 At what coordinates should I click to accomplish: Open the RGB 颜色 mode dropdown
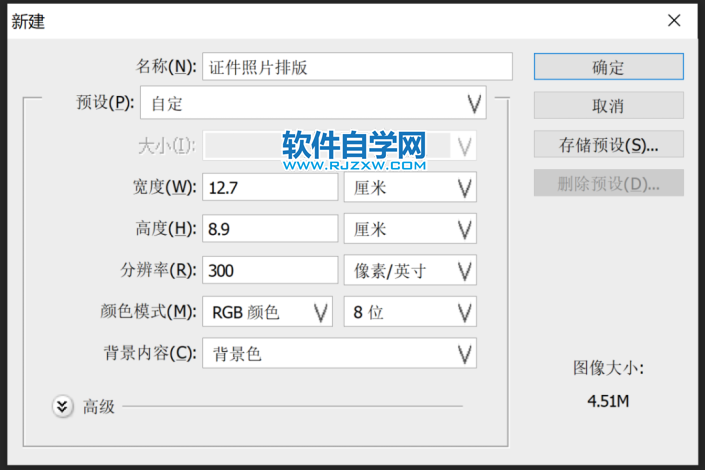[x=267, y=312]
